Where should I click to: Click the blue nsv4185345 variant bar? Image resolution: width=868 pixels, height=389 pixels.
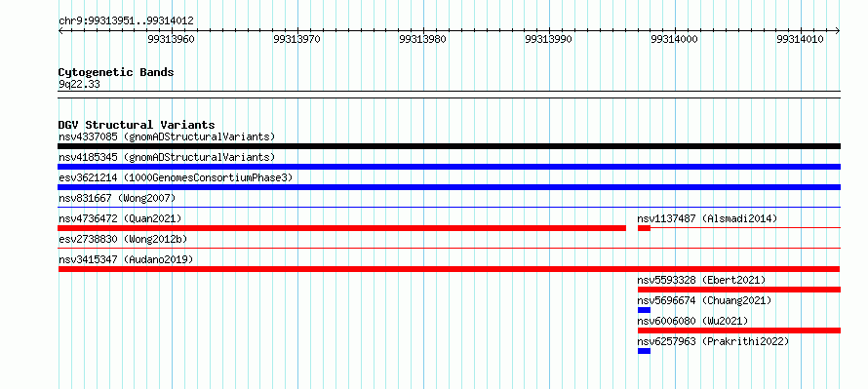(x=449, y=167)
